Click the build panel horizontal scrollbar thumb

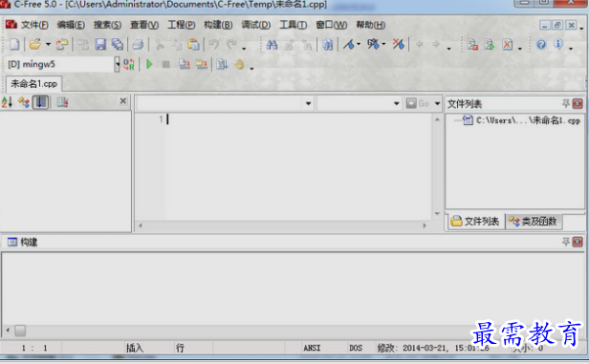pyautogui.click(x=20, y=331)
